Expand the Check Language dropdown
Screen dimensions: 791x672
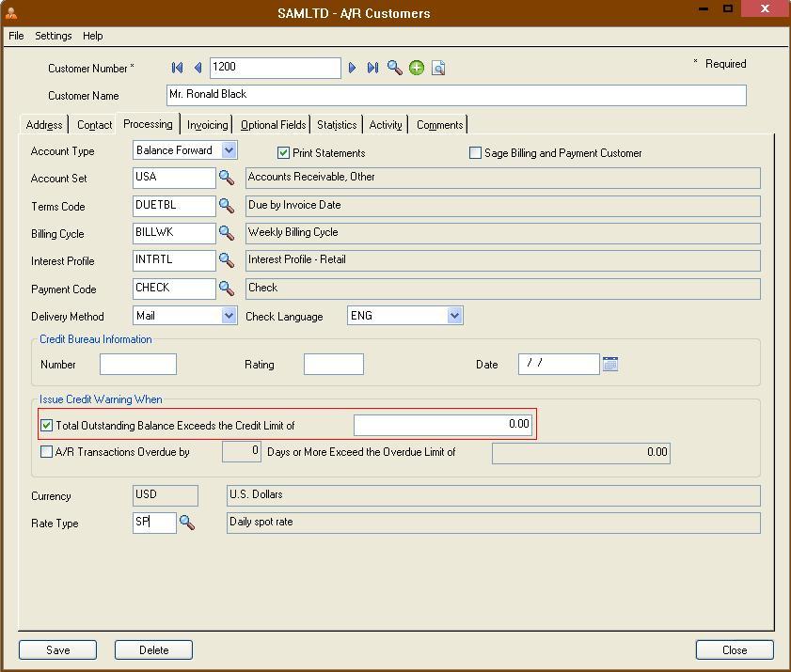tap(454, 316)
